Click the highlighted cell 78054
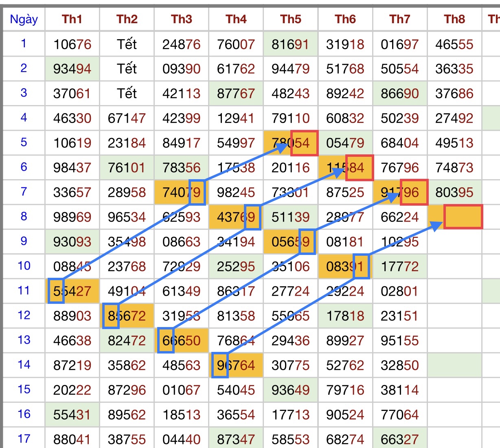 tap(291, 143)
